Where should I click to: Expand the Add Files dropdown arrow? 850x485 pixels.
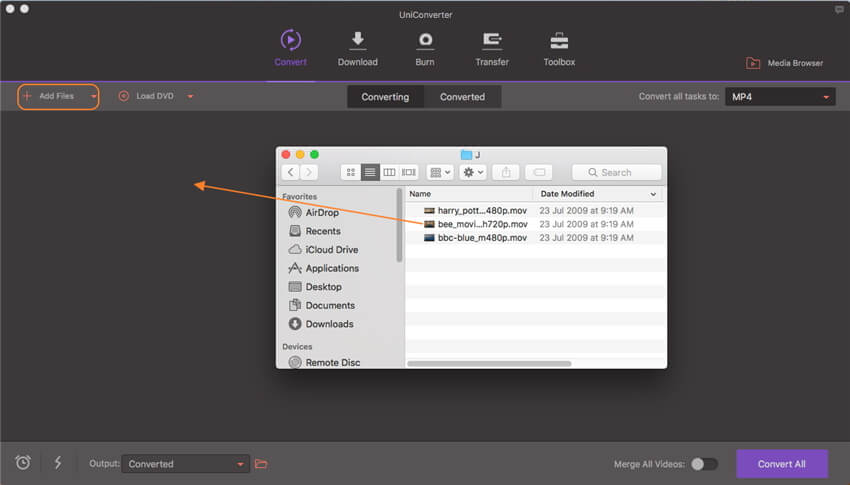tap(93, 96)
